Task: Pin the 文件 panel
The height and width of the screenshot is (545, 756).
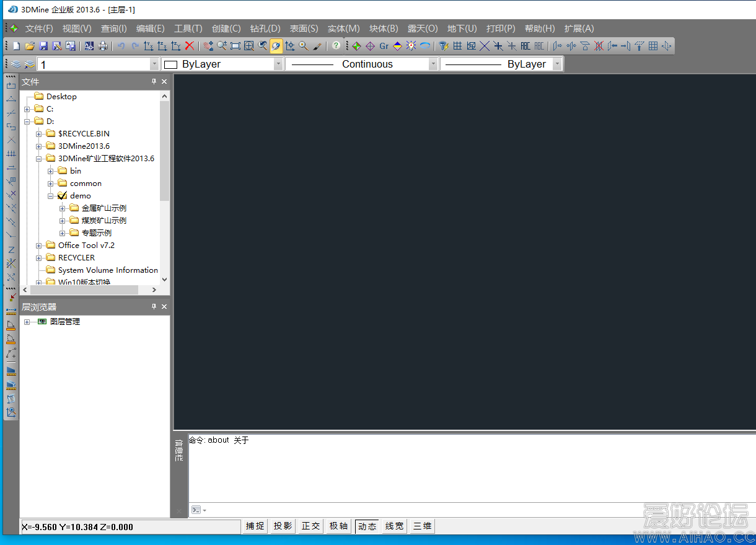Action: click(154, 81)
